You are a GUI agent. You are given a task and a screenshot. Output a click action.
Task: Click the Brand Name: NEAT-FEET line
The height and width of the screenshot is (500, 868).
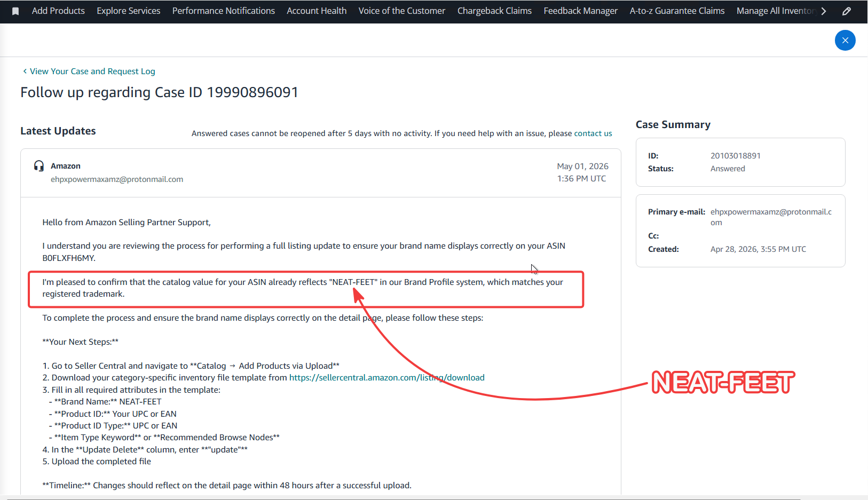point(105,402)
